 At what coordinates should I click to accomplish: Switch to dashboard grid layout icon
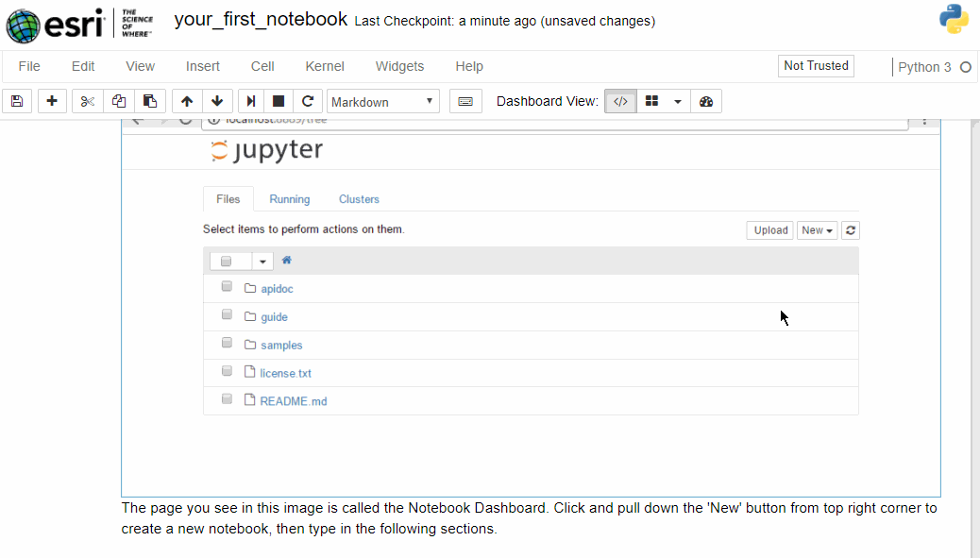[x=651, y=101]
